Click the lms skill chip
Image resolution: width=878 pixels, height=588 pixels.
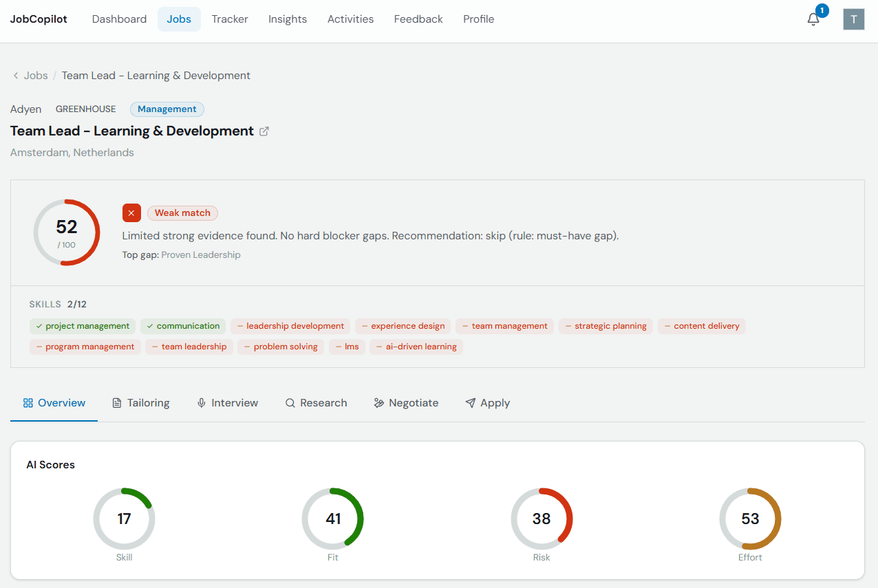347,347
